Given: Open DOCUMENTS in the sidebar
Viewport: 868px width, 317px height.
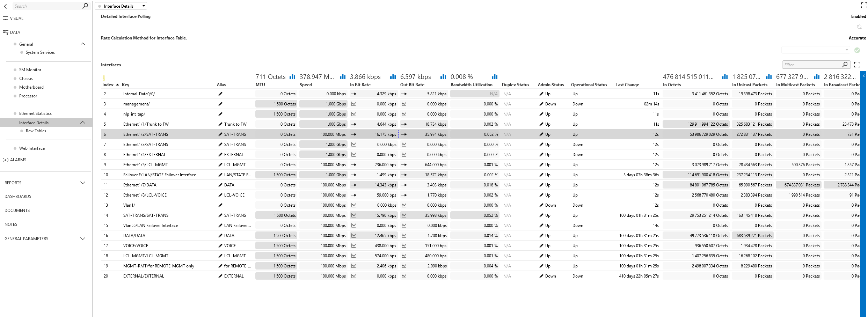Looking at the screenshot, I should [x=17, y=211].
